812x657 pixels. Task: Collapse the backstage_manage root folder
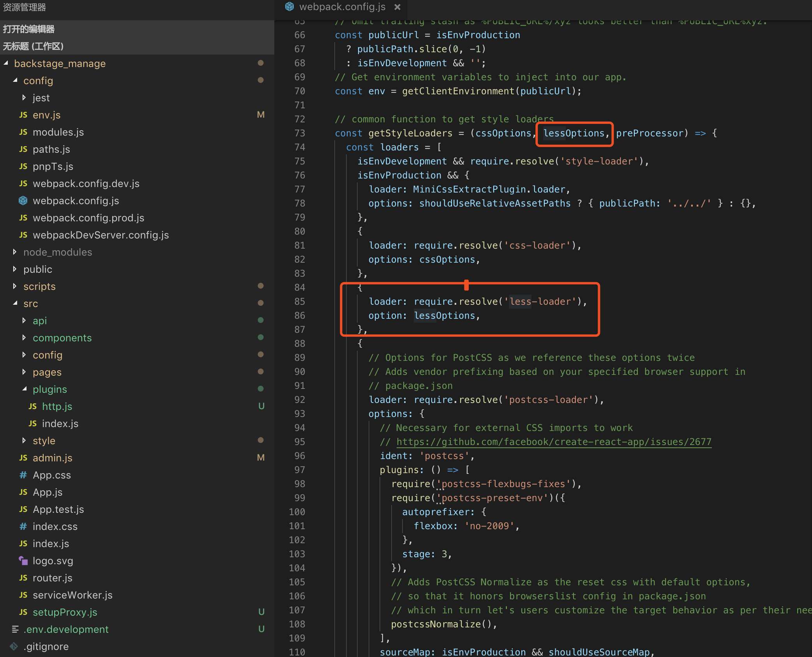click(x=6, y=63)
